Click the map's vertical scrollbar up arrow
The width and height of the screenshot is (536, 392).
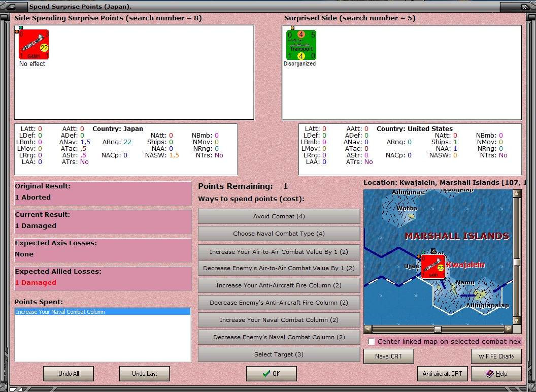pos(517,193)
